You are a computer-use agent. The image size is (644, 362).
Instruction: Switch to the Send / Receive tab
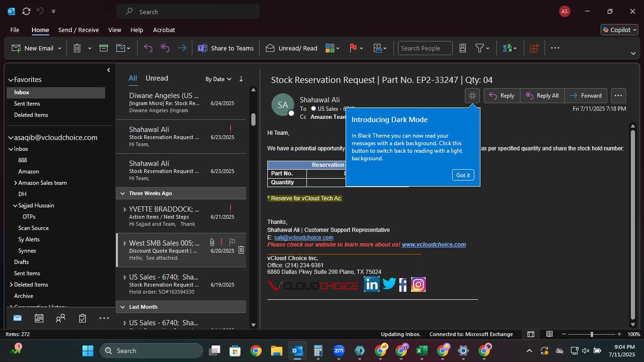click(x=79, y=30)
